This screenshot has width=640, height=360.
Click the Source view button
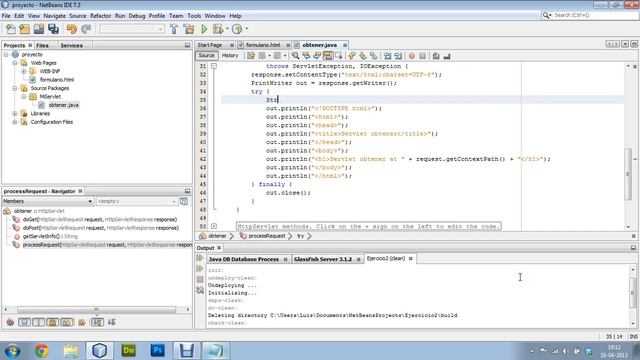[x=206, y=56]
